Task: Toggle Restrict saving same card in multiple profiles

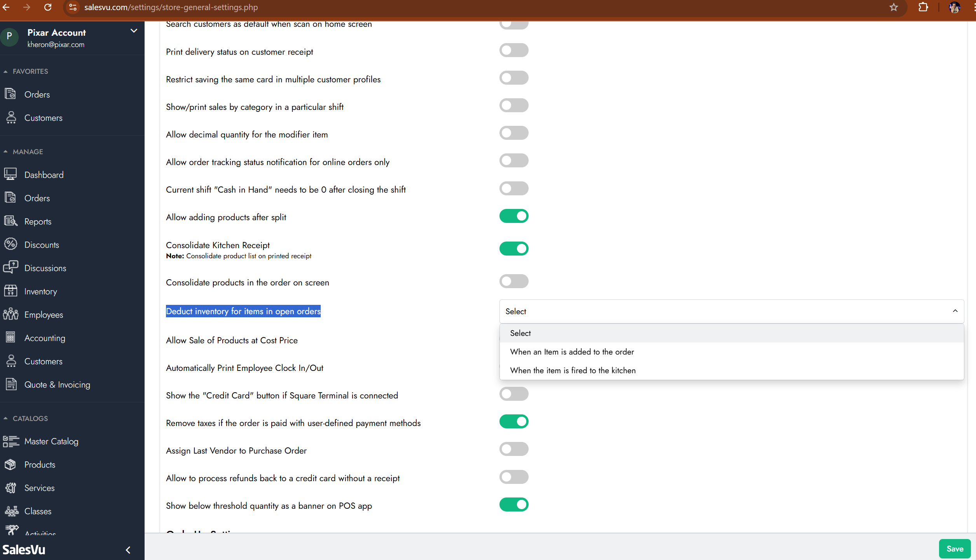Action: pyautogui.click(x=513, y=78)
